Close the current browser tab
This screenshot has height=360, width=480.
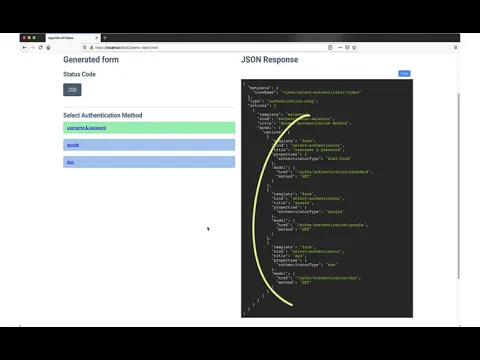pyautogui.click(x=97, y=38)
